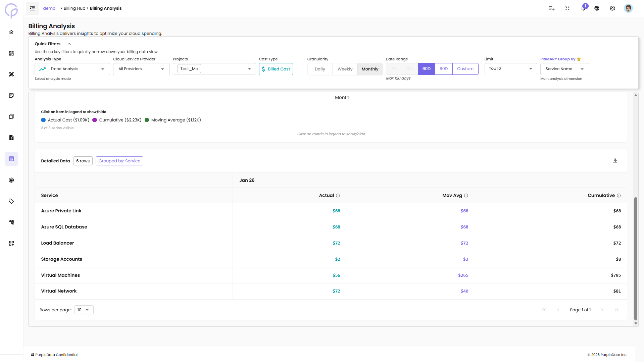Open the tag icon in sidebar
This screenshot has width=644, height=362.
11,201
